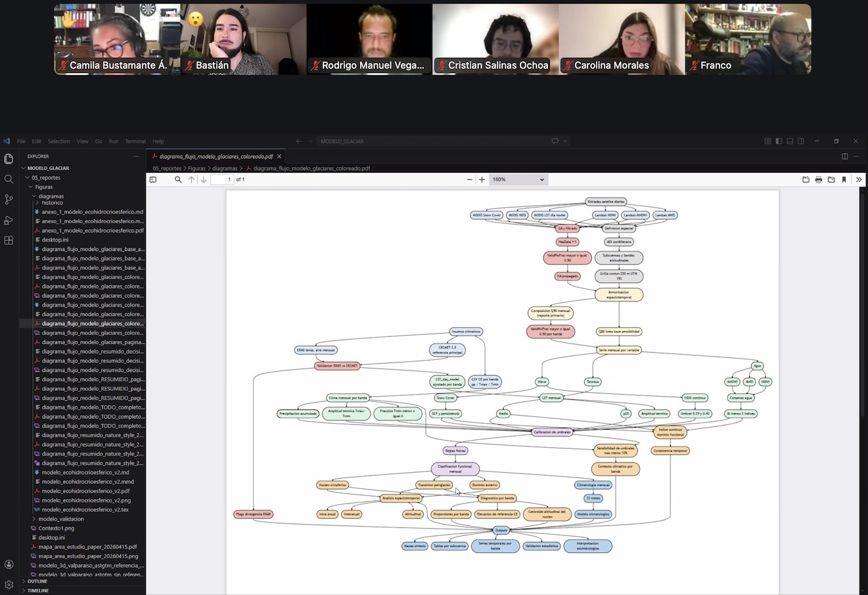The height and width of the screenshot is (595, 868).
Task: Toggle the PDF viewer sidebar
Action: [153, 179]
